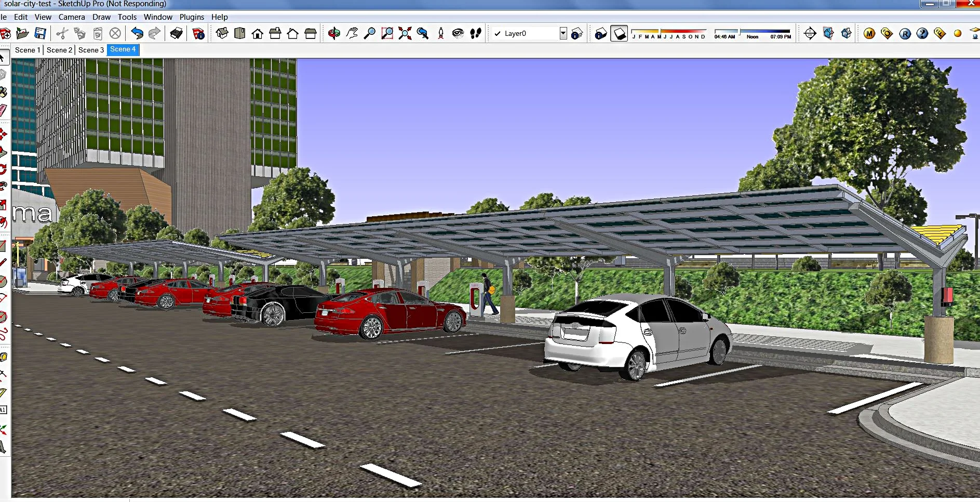Select the Zoom Window tool
The image size is (980, 502).
coord(387,34)
